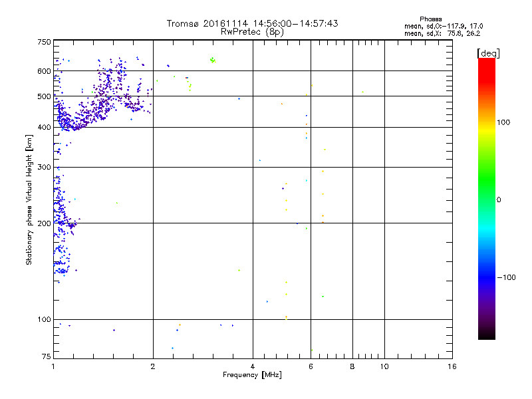The height and width of the screenshot is (399, 532).
Task: Click the 'mean, sd,O:-117.9, 17.0' statistics line
Action: point(444,26)
